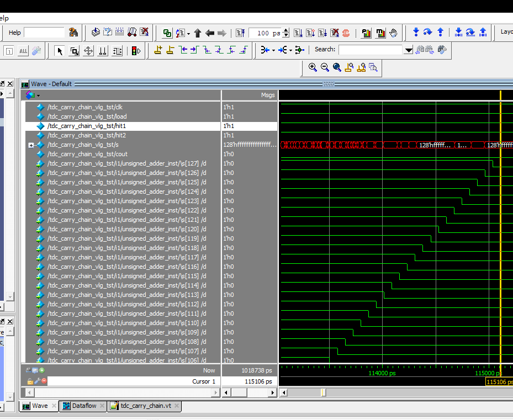The width and height of the screenshot is (513, 420).
Task: Toggle the lock icon on Cursor 1
Action: pos(30,381)
